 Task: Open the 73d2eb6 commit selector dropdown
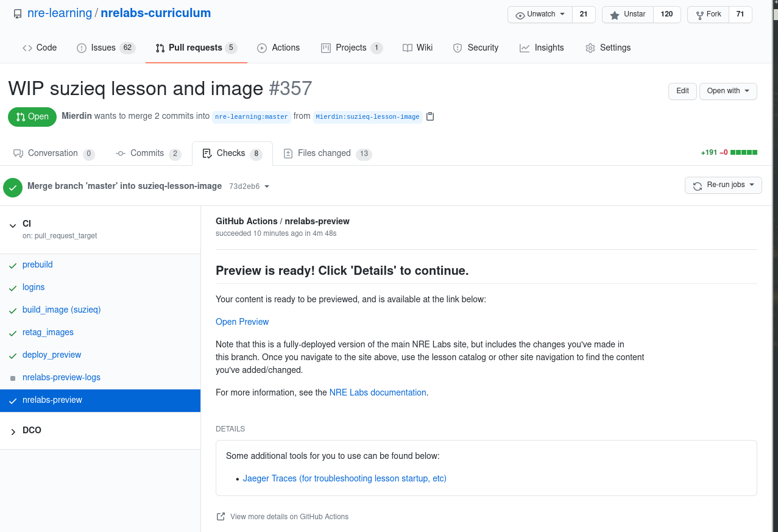tap(249, 186)
